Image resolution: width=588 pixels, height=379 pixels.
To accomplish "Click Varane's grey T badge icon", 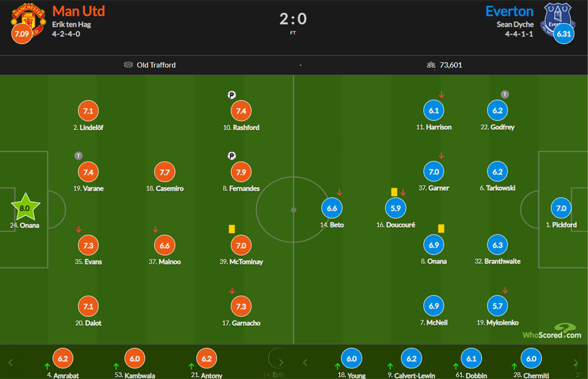I will pos(79,156).
